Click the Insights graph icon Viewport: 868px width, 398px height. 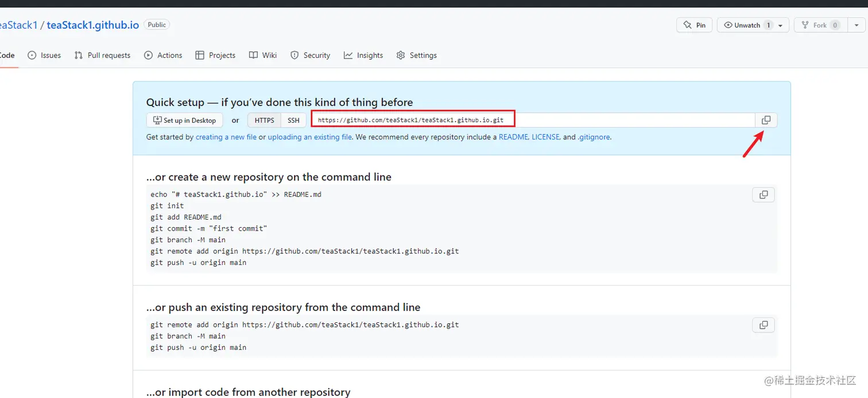(x=348, y=55)
